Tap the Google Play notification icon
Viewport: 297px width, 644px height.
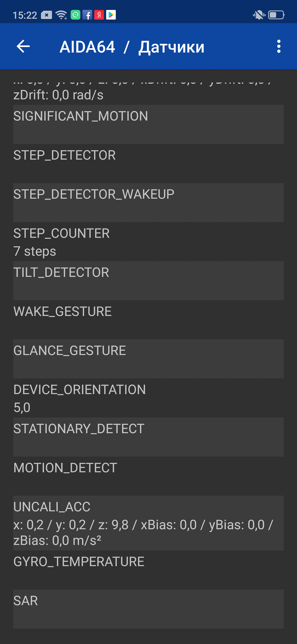(x=111, y=15)
